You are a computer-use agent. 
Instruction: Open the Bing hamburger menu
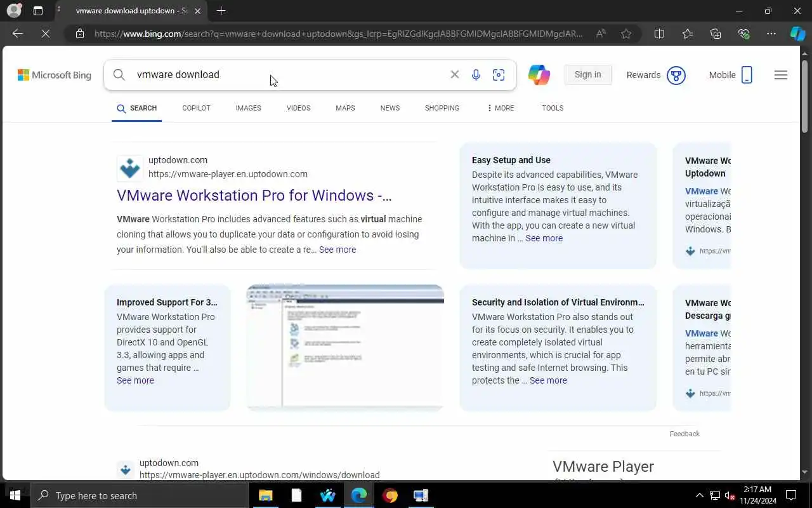tap(781, 75)
